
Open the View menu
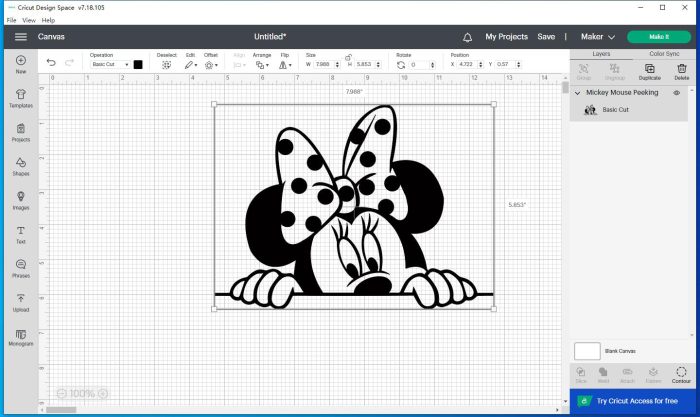pos(29,20)
